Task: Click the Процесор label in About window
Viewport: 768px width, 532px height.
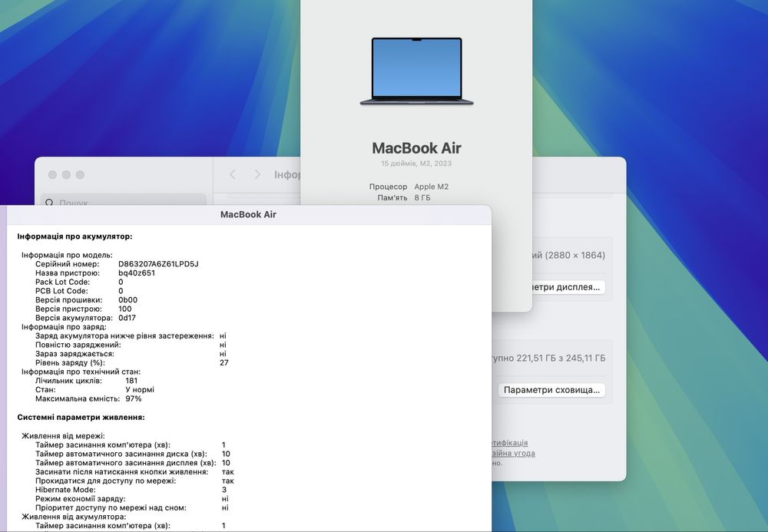Action: coord(388,187)
